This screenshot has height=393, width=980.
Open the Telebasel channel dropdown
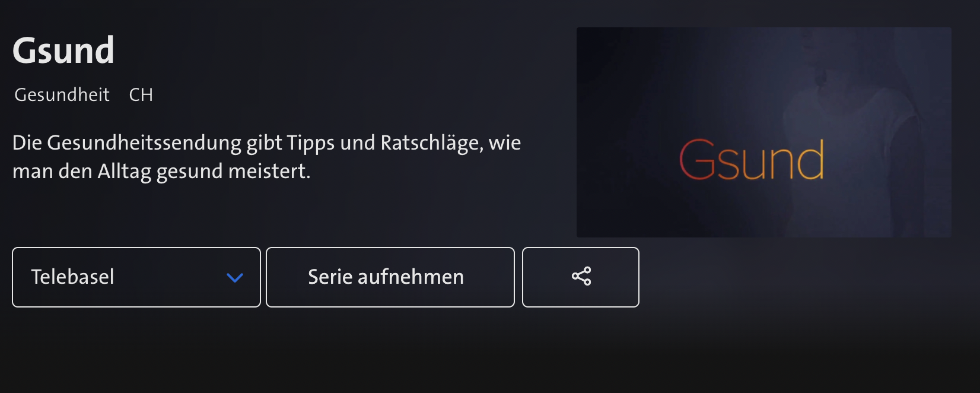click(136, 277)
